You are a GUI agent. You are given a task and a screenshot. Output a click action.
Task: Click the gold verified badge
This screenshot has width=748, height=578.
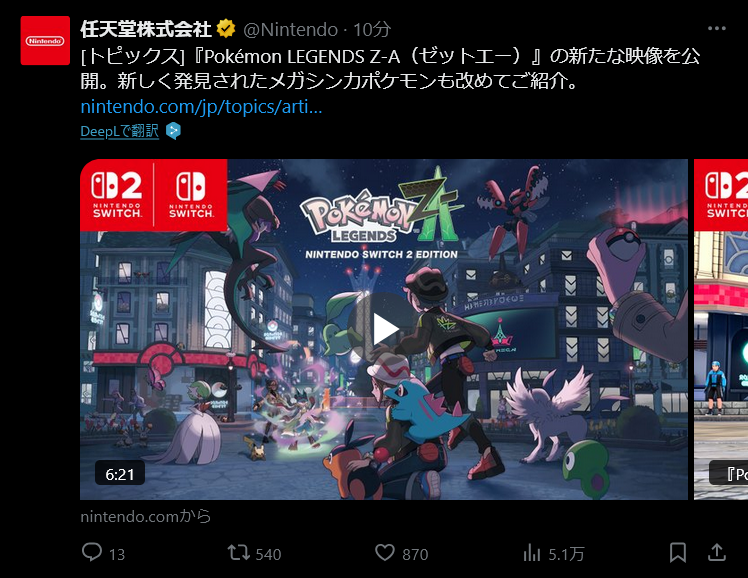pyautogui.click(x=226, y=29)
